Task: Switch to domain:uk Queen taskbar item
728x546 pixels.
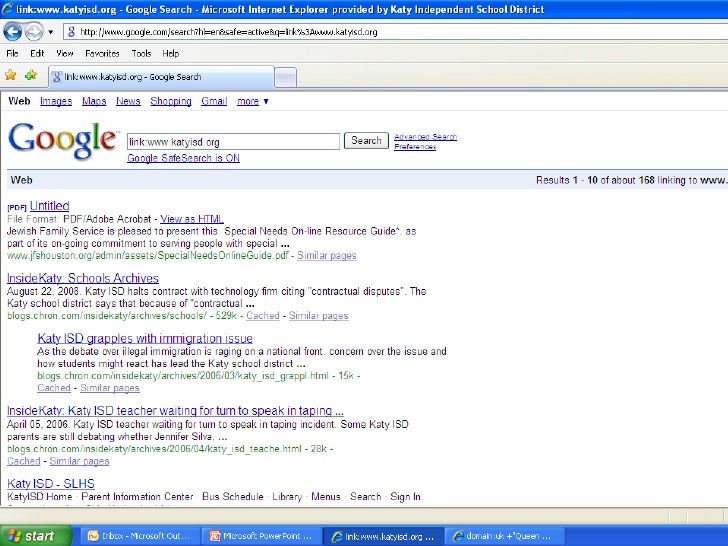Action: pos(505,536)
